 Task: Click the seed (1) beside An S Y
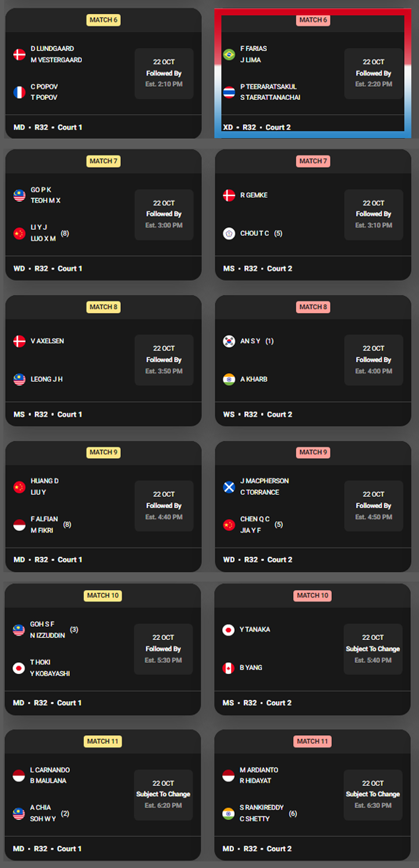pyautogui.click(x=270, y=341)
